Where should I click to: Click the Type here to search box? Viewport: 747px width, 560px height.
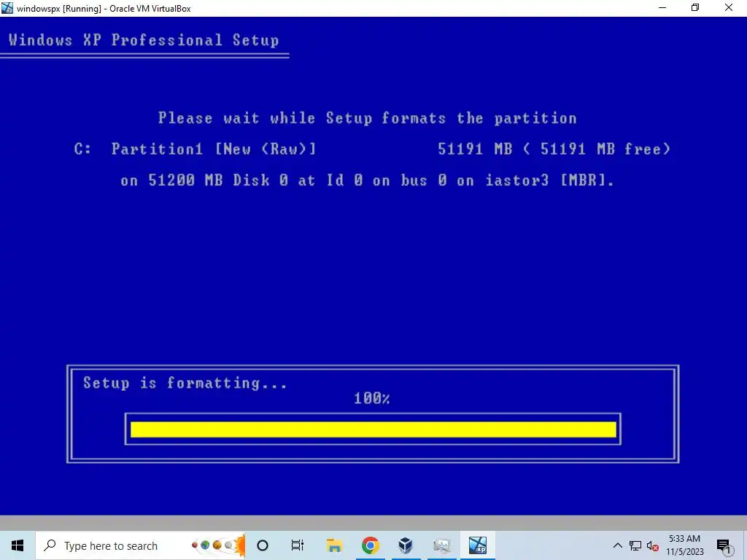click(x=141, y=545)
